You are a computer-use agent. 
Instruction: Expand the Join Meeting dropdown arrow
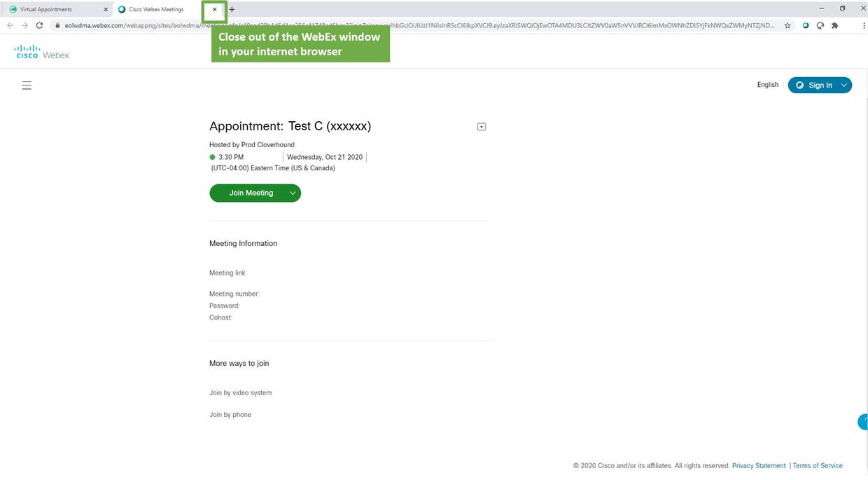coord(293,193)
